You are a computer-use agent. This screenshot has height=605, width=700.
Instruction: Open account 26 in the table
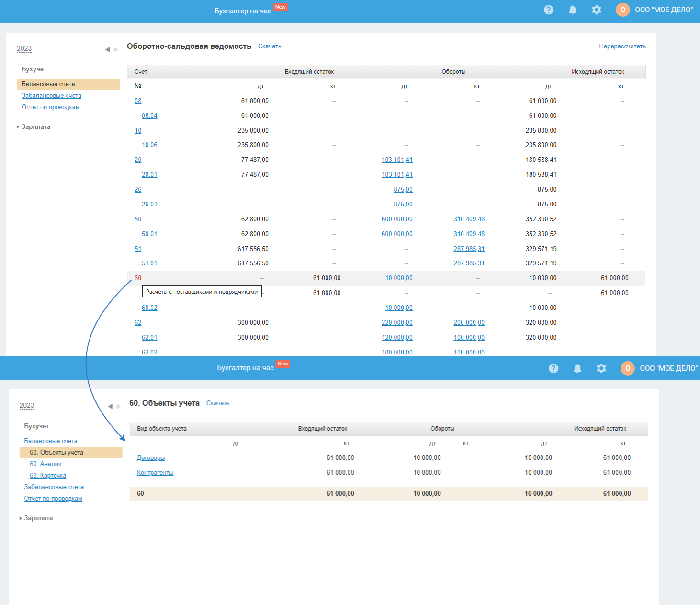pos(138,190)
